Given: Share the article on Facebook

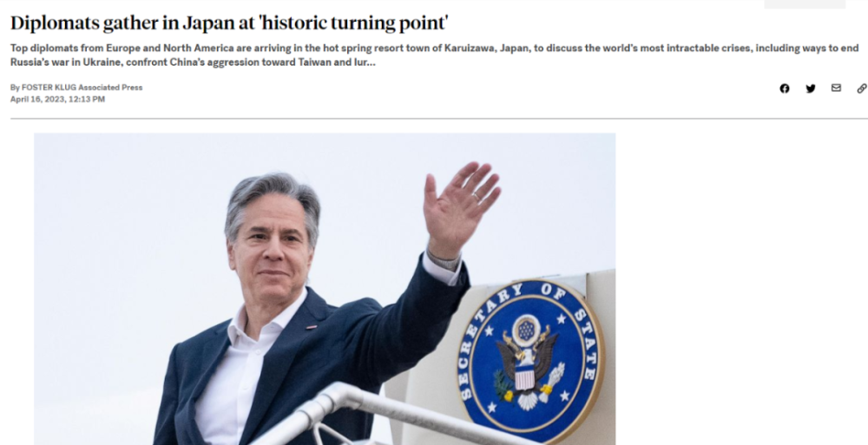Looking at the screenshot, I should pos(785,88).
